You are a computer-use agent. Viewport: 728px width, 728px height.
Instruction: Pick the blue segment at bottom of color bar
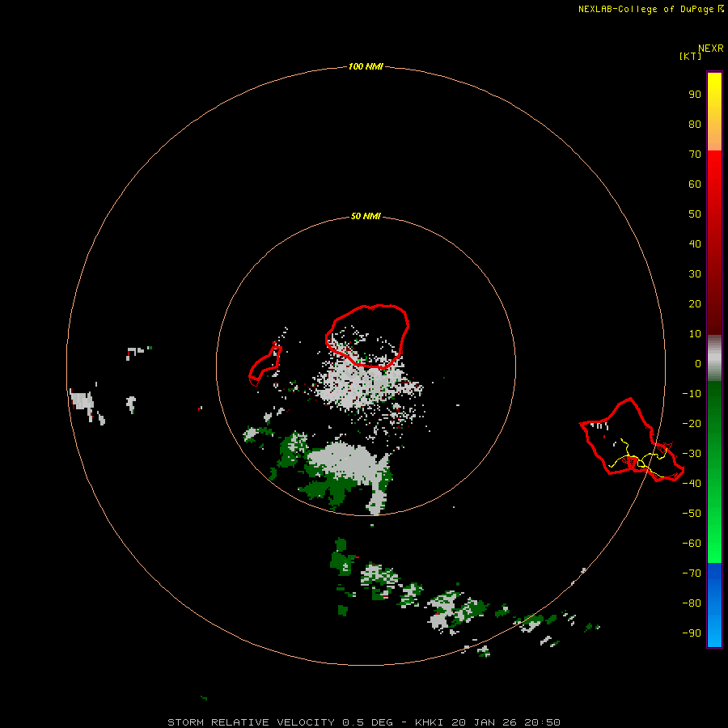(714, 605)
